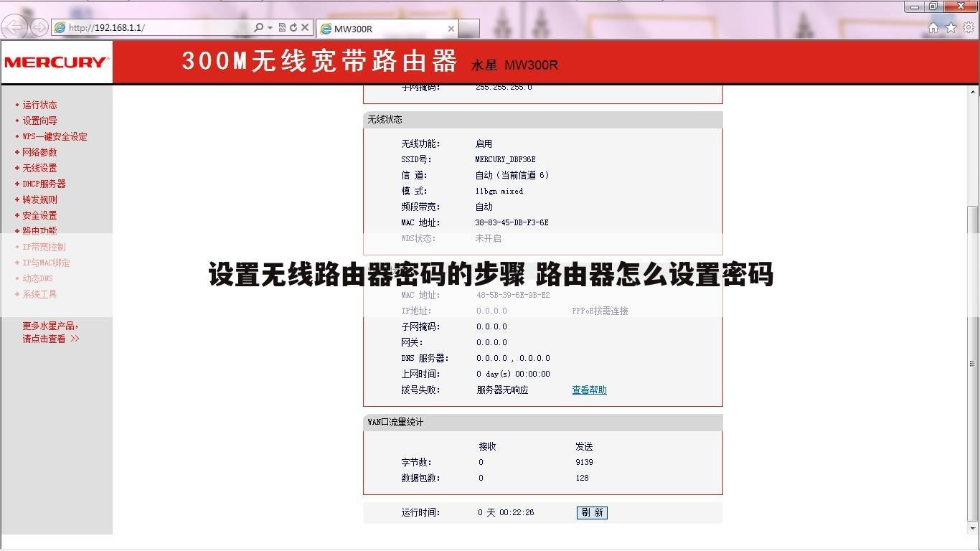This screenshot has width=980, height=551.
Task: Click the DNS value 0.0.0.0 , 0.0.0.0
Action: (x=513, y=359)
